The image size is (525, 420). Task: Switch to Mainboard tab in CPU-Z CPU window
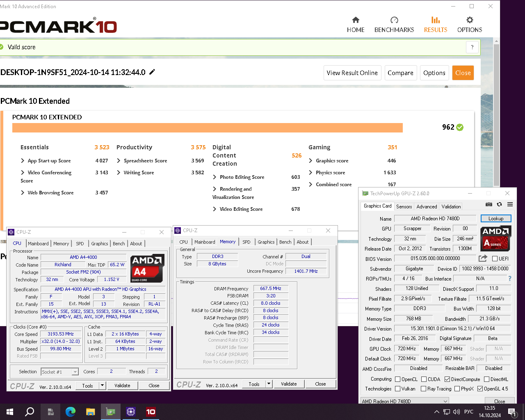click(x=38, y=244)
